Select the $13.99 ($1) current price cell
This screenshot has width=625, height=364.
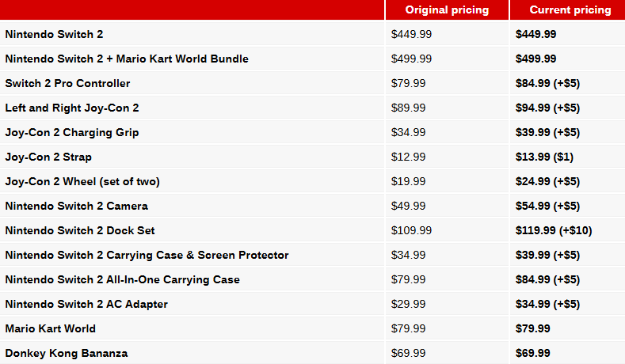544,157
